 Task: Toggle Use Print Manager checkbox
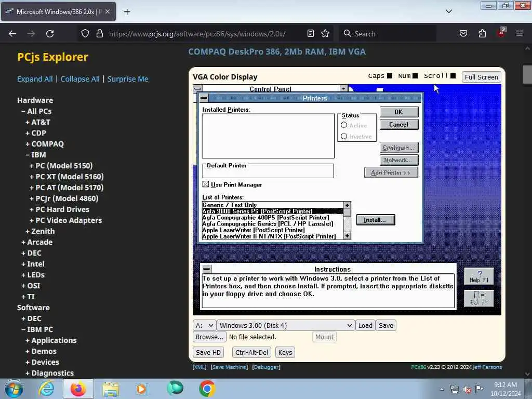coord(206,184)
